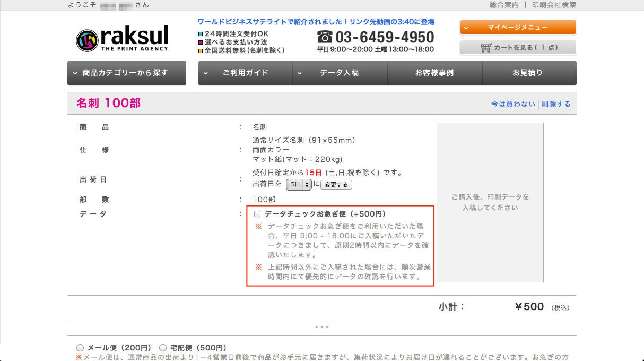This screenshot has height=361, width=644.
Task: Click the magenta square beside 選べるお支払い方法
Action: point(201,42)
